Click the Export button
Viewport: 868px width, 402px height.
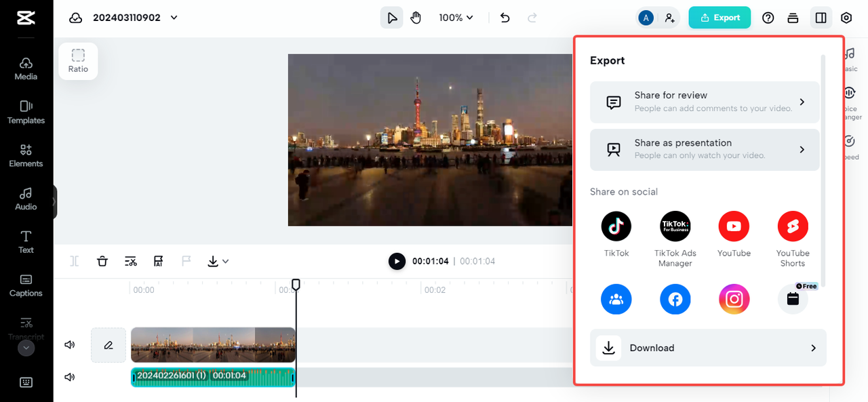[719, 17]
